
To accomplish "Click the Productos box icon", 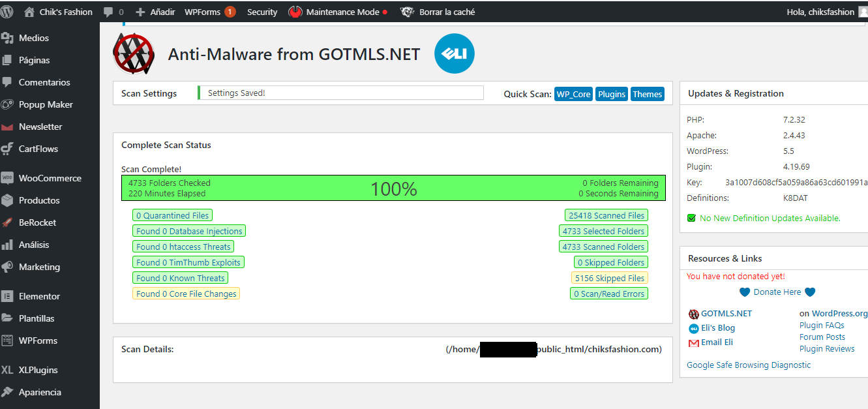I will (8, 200).
